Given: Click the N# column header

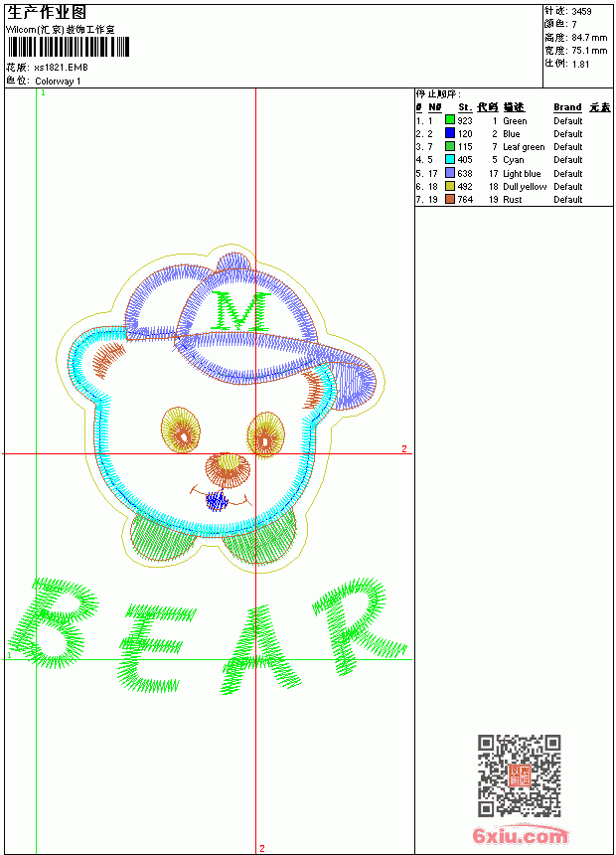Looking at the screenshot, I should pyautogui.click(x=434, y=107).
